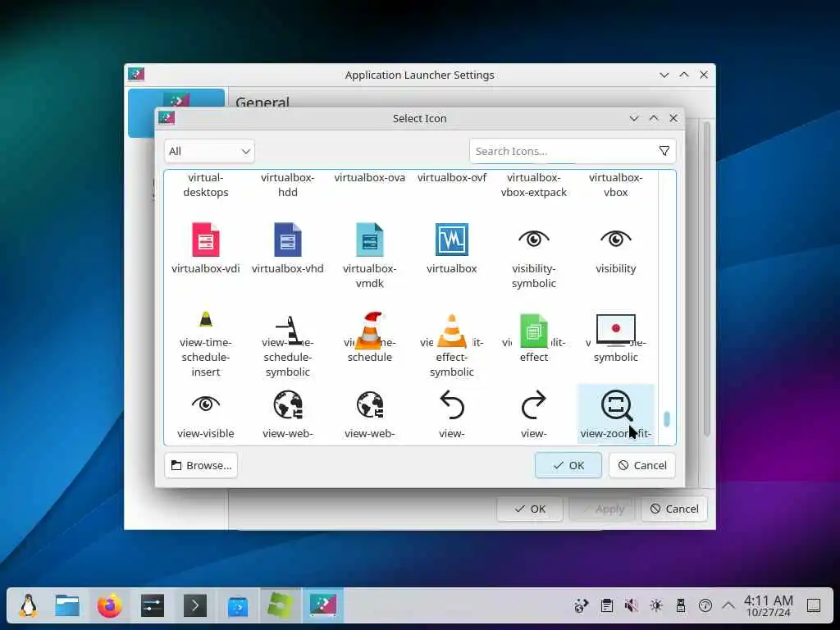Select the counterclockwise undo arrow icon

coord(452,404)
